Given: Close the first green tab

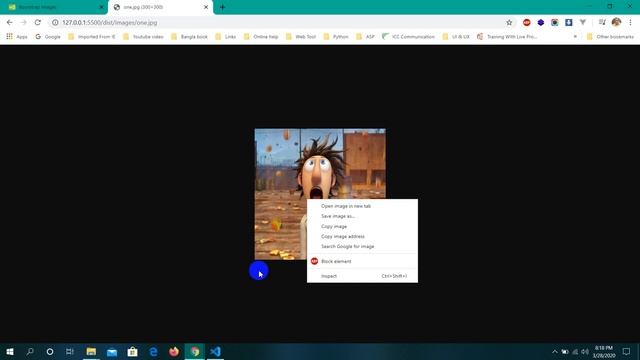Looking at the screenshot, I should [x=101, y=7].
